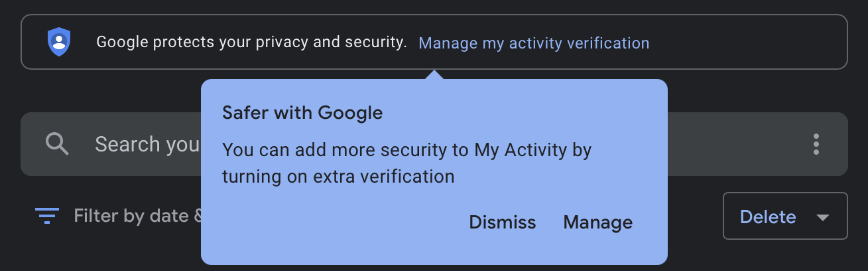Click the Safer with Google heading

click(x=302, y=113)
